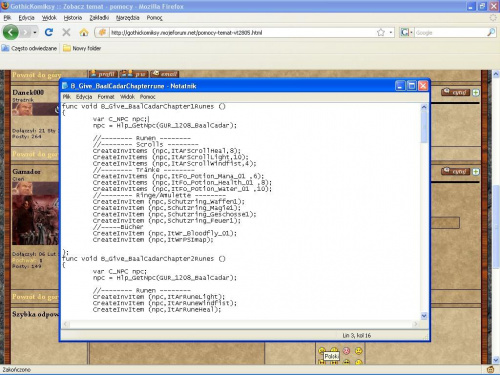Stop loading page with X icon
The width and height of the screenshot is (500, 375).
click(x=66, y=32)
